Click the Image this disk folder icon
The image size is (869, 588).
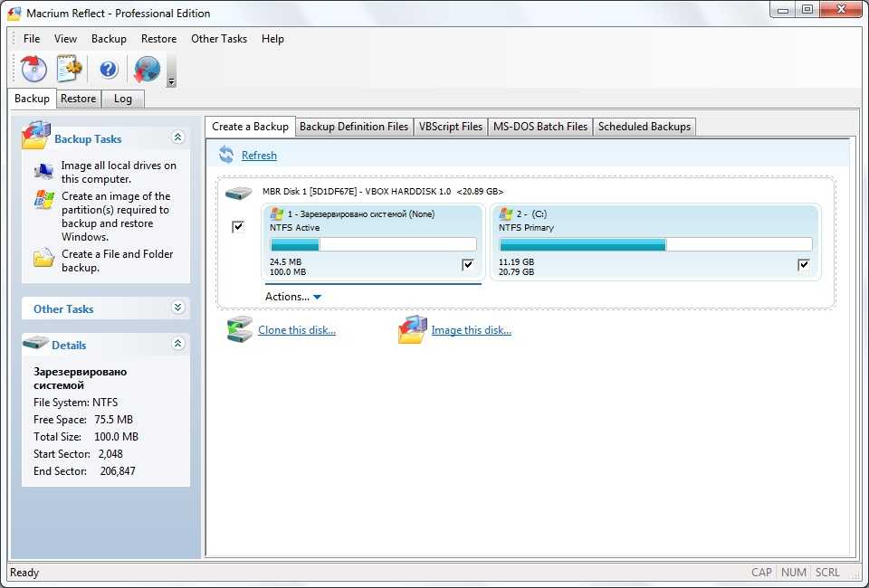(x=413, y=329)
